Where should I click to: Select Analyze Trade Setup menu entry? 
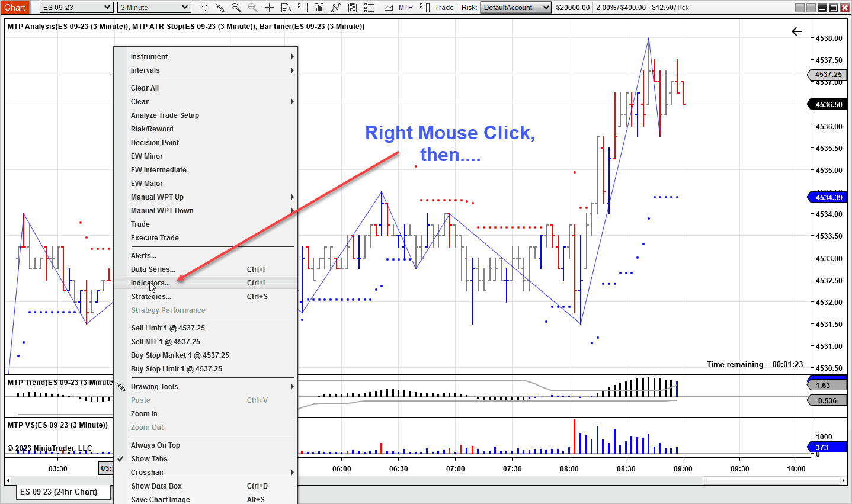coord(165,115)
